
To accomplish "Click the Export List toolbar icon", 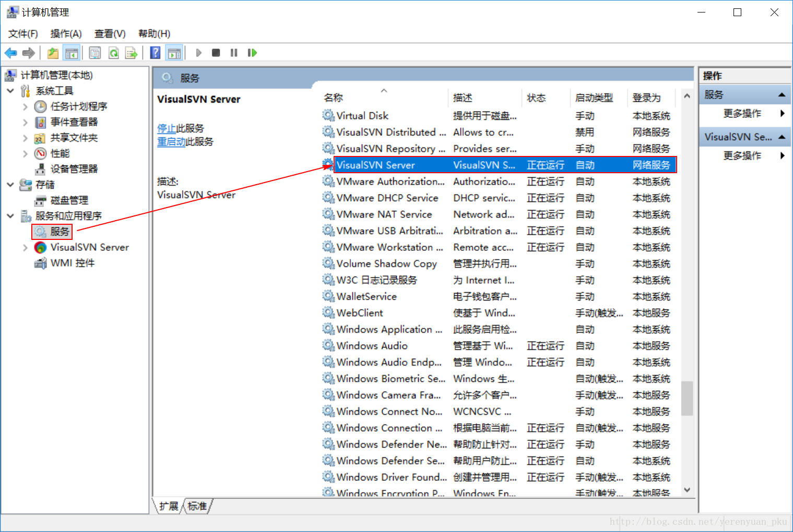I will point(131,53).
